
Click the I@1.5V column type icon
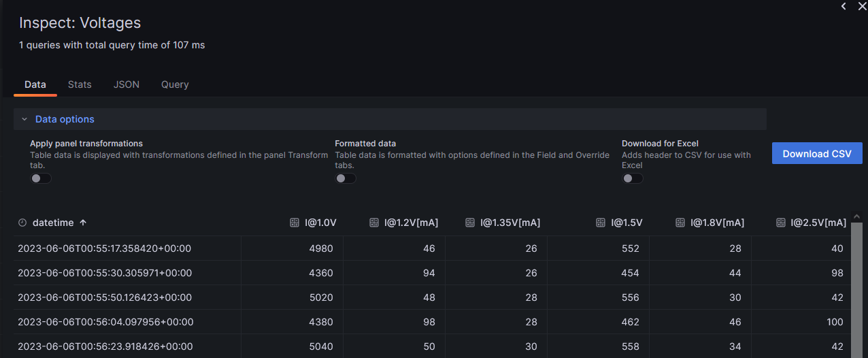tap(600, 223)
